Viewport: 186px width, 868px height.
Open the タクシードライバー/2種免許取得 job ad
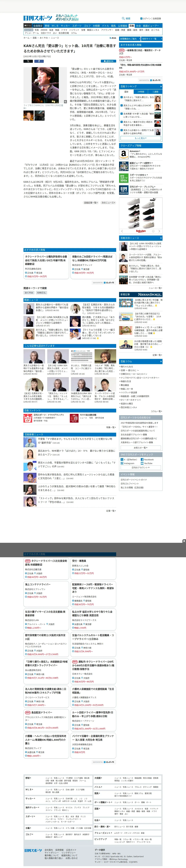click(x=46, y=266)
